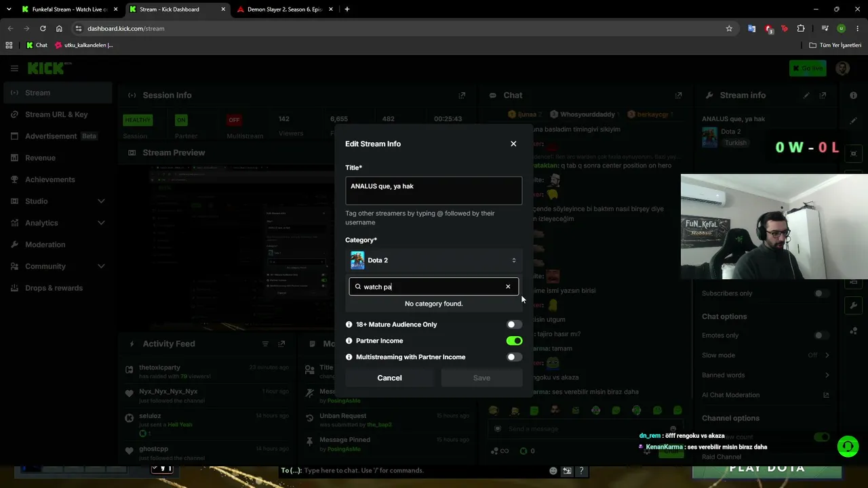Click the Kick logo

point(49,68)
